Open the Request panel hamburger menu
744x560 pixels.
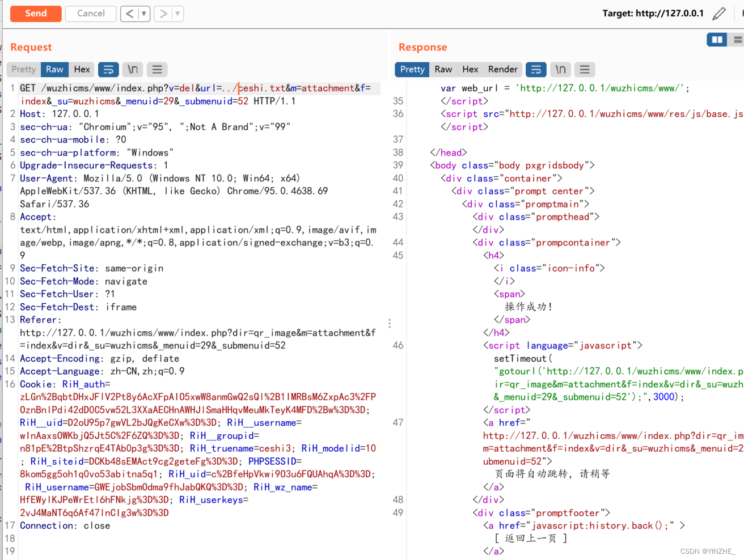click(157, 69)
